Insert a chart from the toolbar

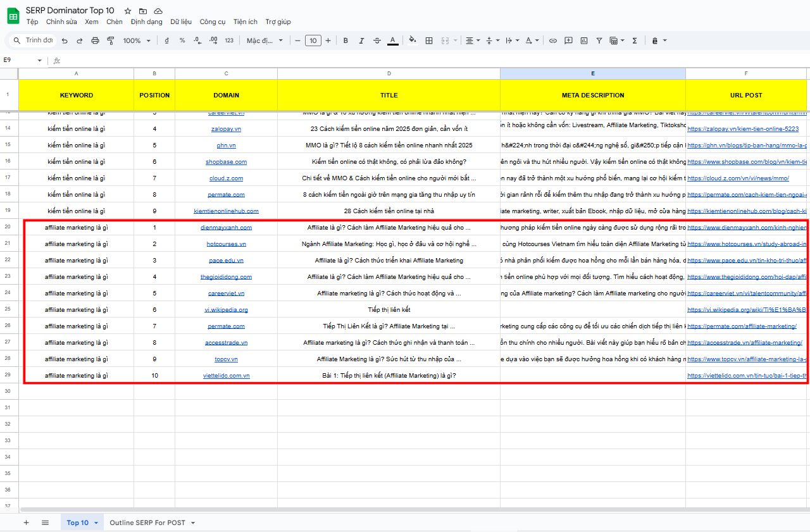point(584,40)
